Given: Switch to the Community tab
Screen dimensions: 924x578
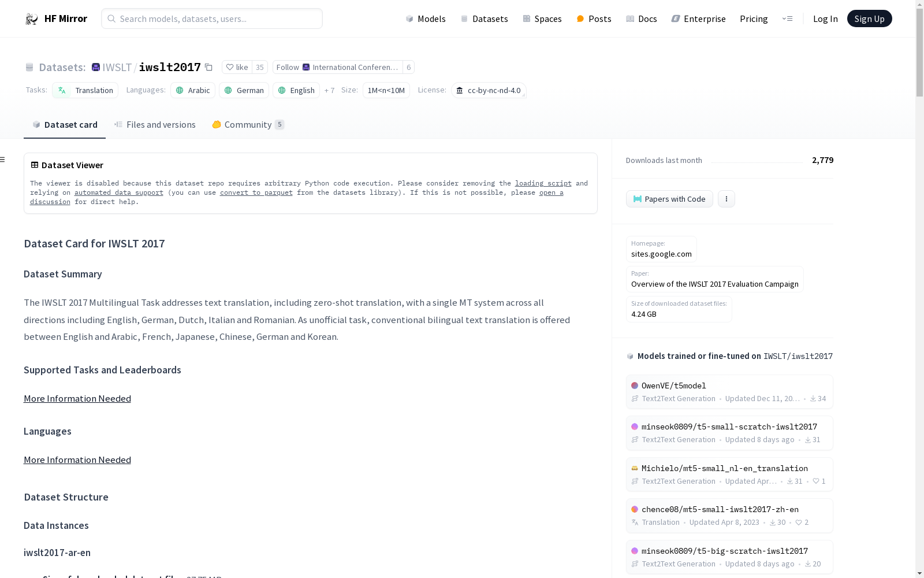Looking at the screenshot, I should (248, 125).
